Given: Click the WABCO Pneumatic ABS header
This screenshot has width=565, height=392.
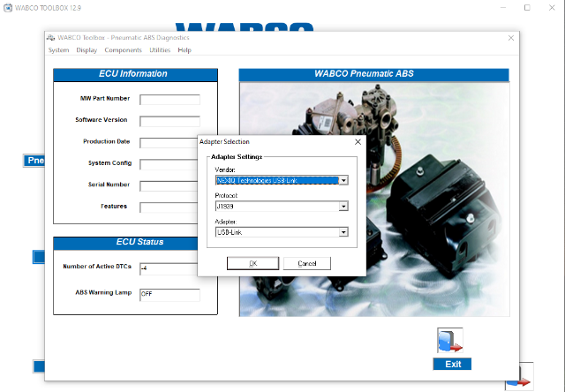Looking at the screenshot, I should 374,74.
